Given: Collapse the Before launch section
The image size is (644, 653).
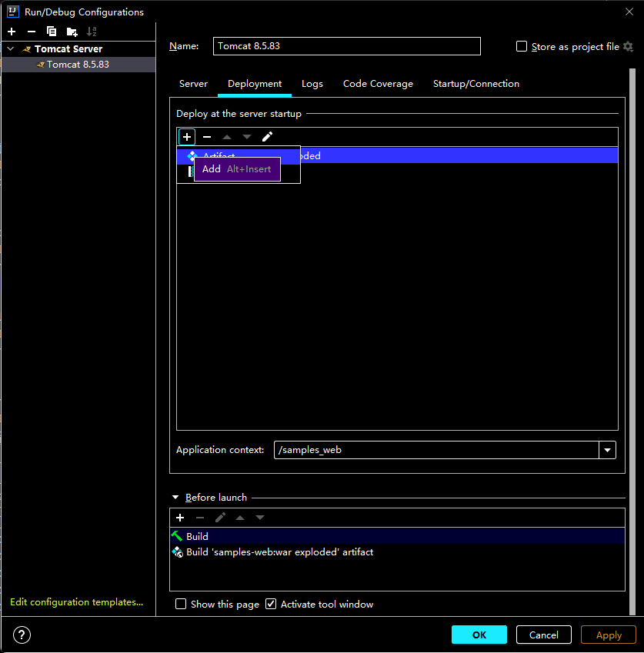Looking at the screenshot, I should tap(175, 497).
